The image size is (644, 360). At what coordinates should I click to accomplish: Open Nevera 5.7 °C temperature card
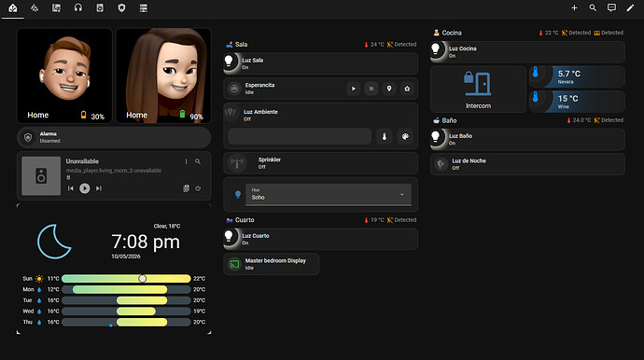point(577,76)
